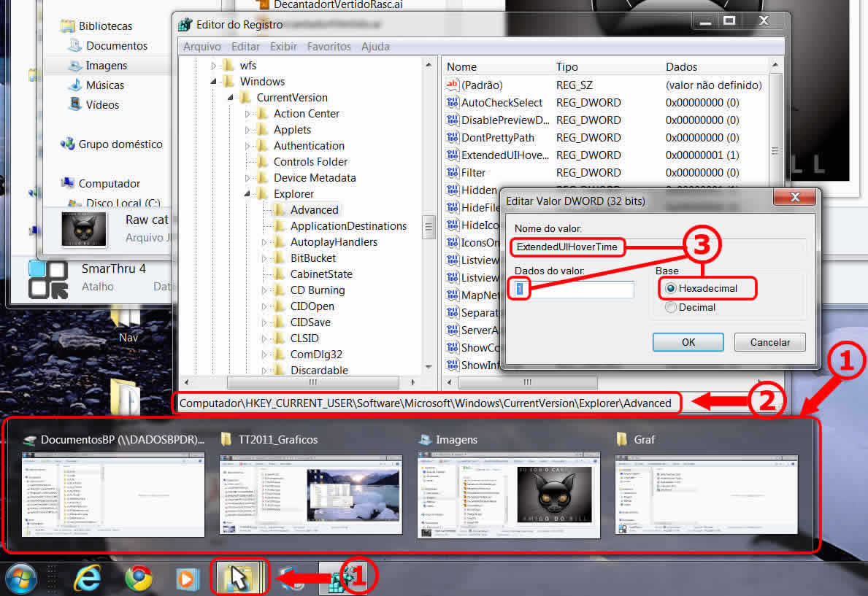This screenshot has height=596, width=868.
Task: Expand the AutoplayHandlers key
Action: [x=264, y=242]
